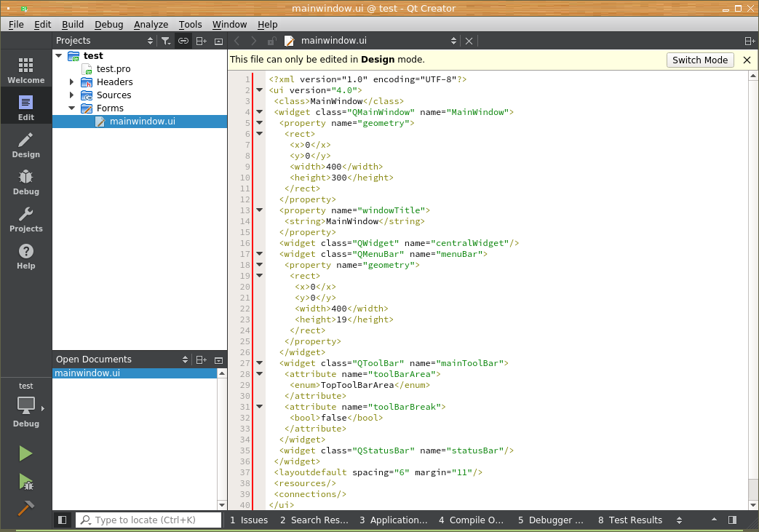Select mainwindow.ui in Open Documents
This screenshot has height=532, width=759.
coord(135,373)
